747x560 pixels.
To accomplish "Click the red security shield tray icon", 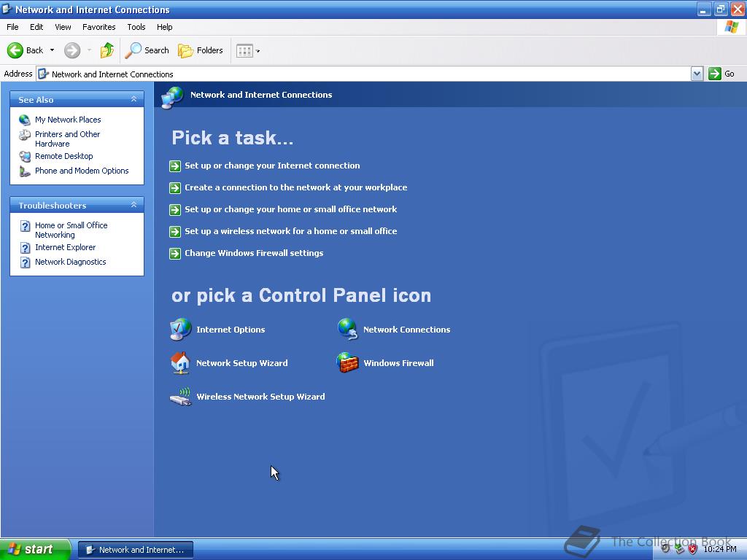I will tap(693, 549).
